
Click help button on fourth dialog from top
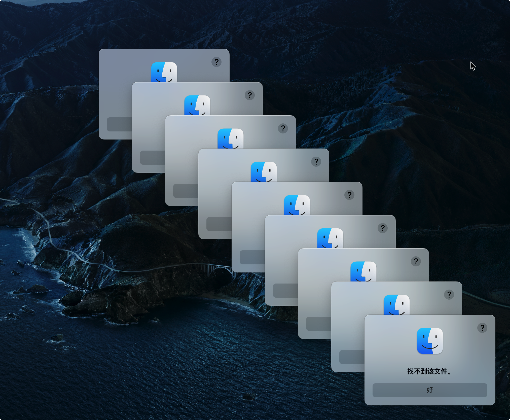point(316,162)
